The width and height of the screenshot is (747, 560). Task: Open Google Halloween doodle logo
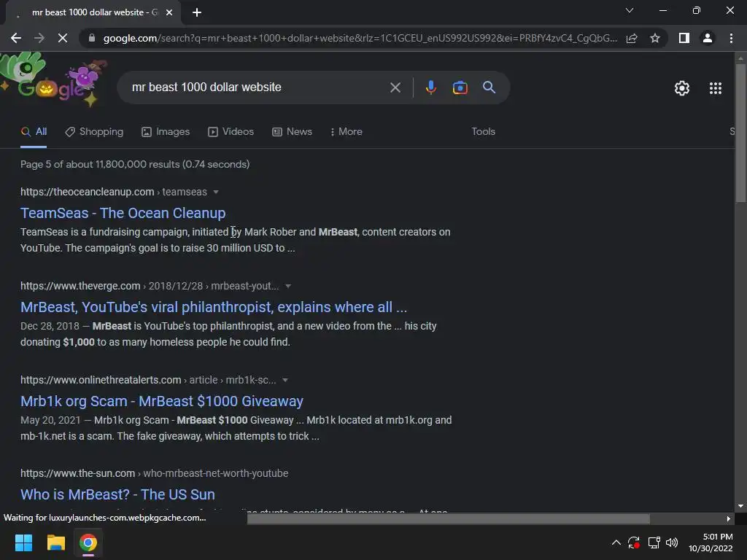click(53, 79)
